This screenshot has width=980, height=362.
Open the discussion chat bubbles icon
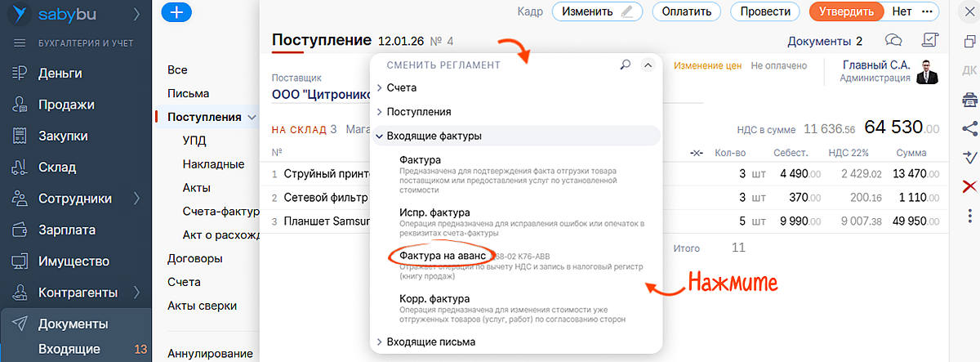[894, 40]
